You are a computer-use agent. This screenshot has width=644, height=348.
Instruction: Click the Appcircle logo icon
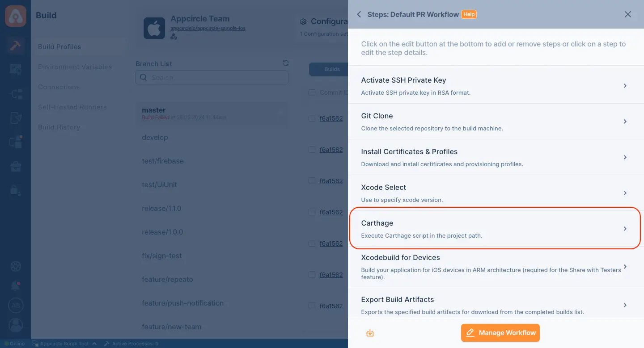16,16
